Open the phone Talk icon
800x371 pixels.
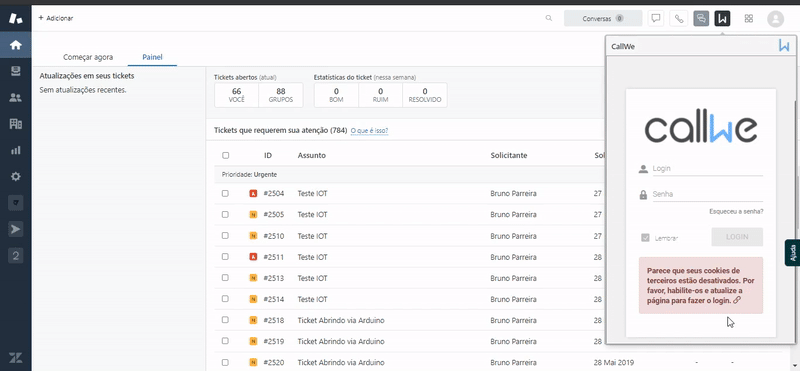pyautogui.click(x=679, y=18)
